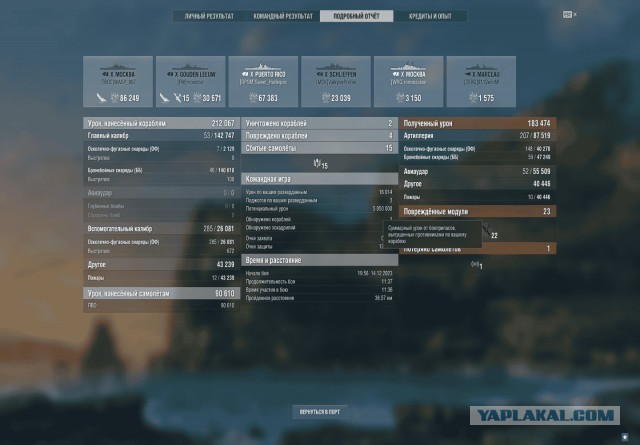The image size is (640, 445).
Task: Click the Бронебойные снаряды row in the left column
Action: tap(162, 170)
